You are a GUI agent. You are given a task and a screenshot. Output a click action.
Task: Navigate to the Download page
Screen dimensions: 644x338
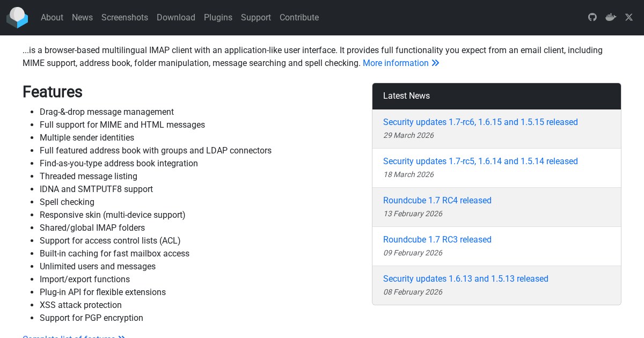point(176,17)
